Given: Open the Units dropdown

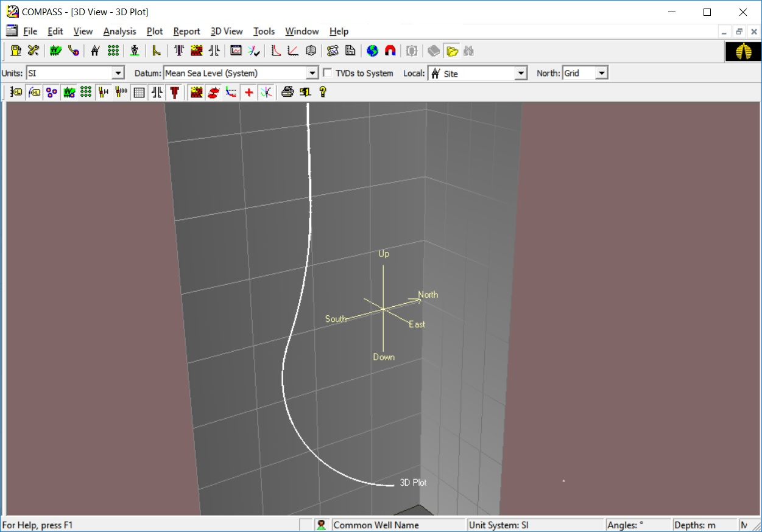Looking at the screenshot, I should (x=118, y=73).
